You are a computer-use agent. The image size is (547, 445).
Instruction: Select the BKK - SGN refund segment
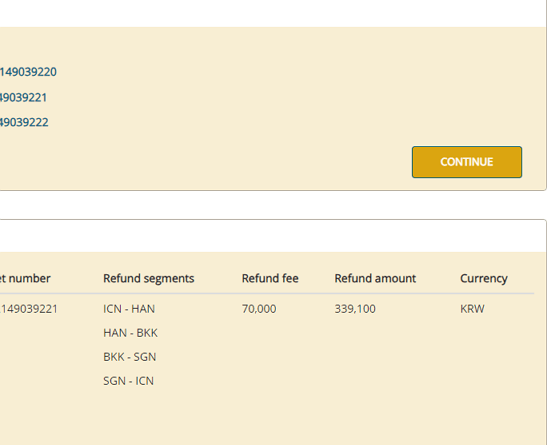coord(129,357)
